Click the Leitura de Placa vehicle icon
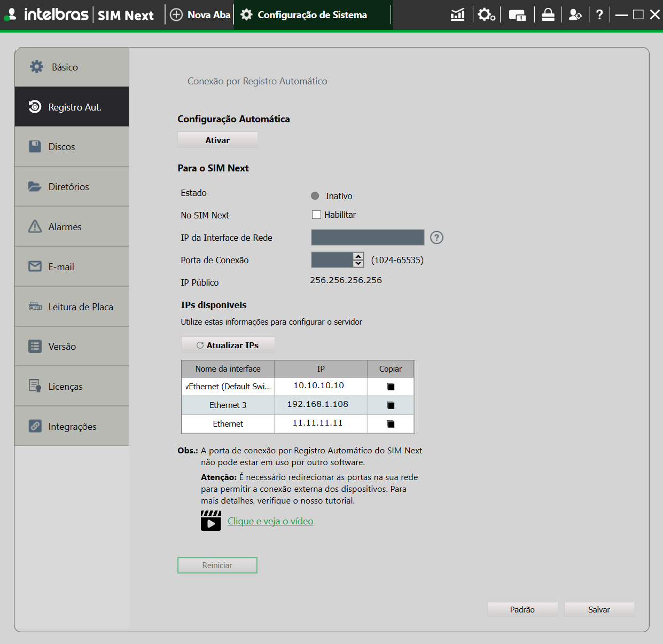The height and width of the screenshot is (644, 663). tap(35, 307)
